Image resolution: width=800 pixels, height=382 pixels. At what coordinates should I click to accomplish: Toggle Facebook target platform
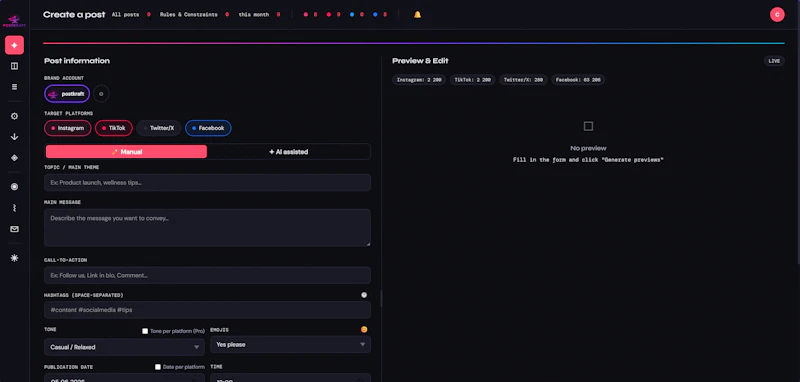click(x=208, y=128)
